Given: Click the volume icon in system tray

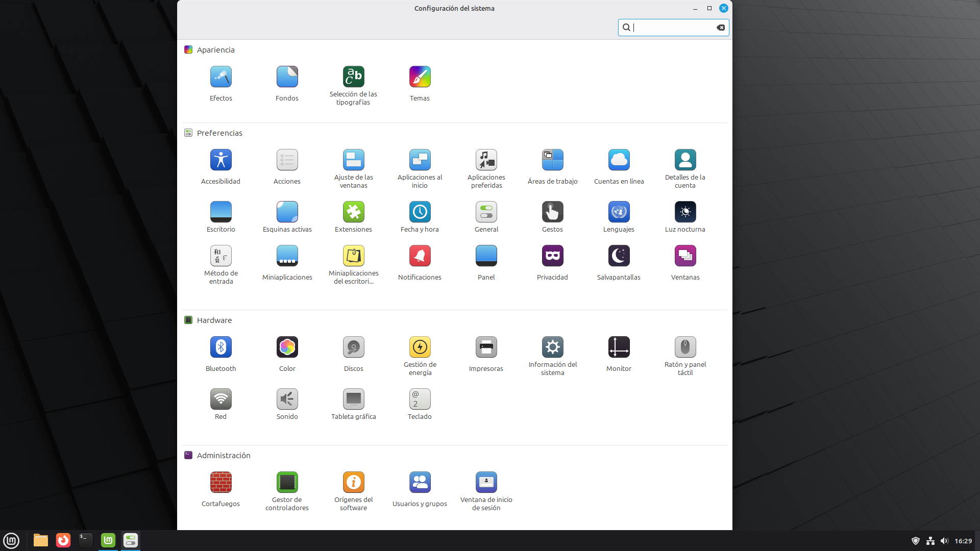Looking at the screenshot, I should click(x=944, y=541).
